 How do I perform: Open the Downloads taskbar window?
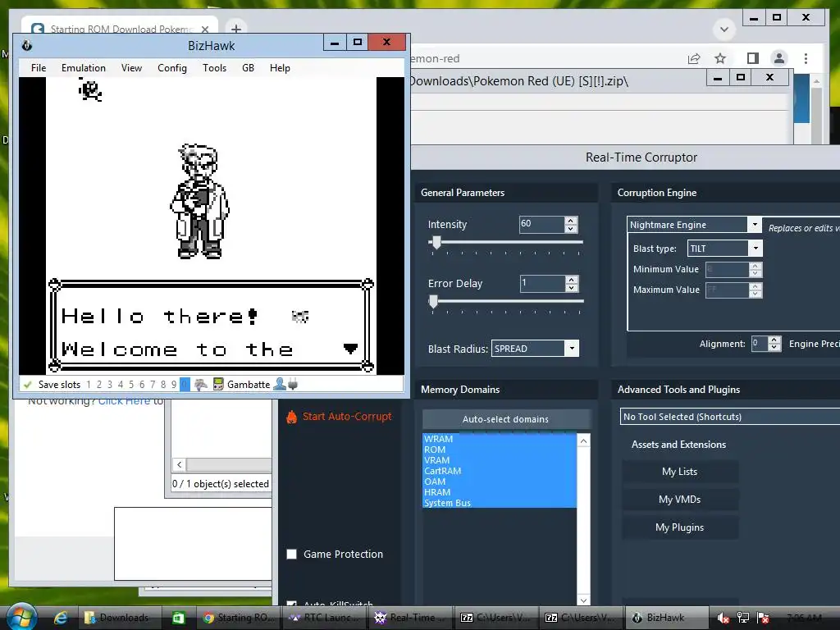coord(119,618)
